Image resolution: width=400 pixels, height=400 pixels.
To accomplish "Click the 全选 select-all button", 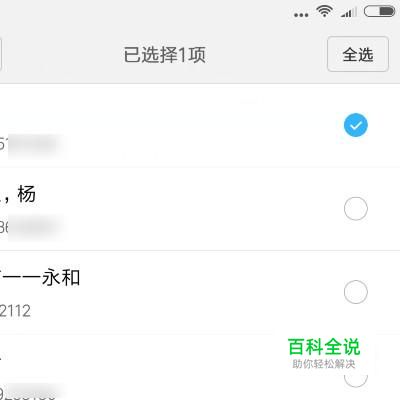I will [x=358, y=54].
